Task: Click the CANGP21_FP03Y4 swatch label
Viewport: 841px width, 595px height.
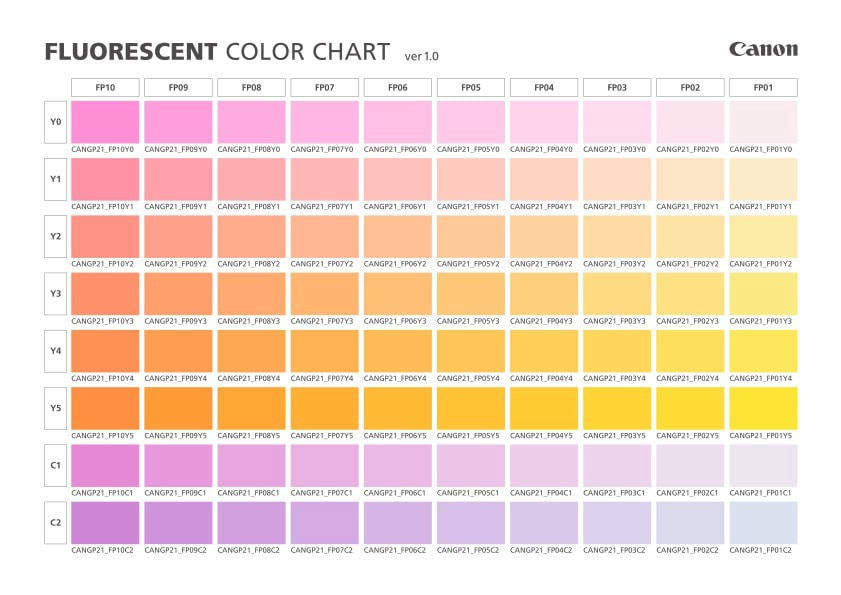Action: 615,379
